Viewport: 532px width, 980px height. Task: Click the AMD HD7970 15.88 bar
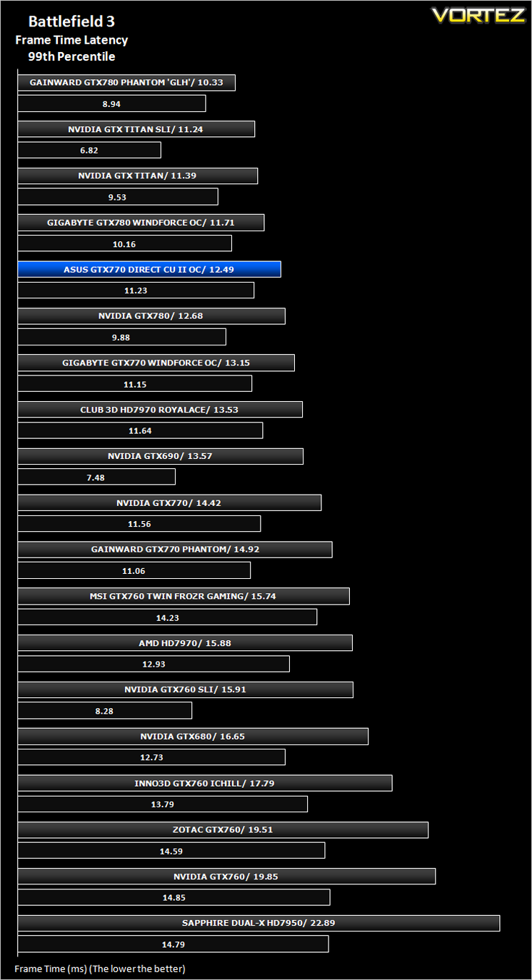185,643
